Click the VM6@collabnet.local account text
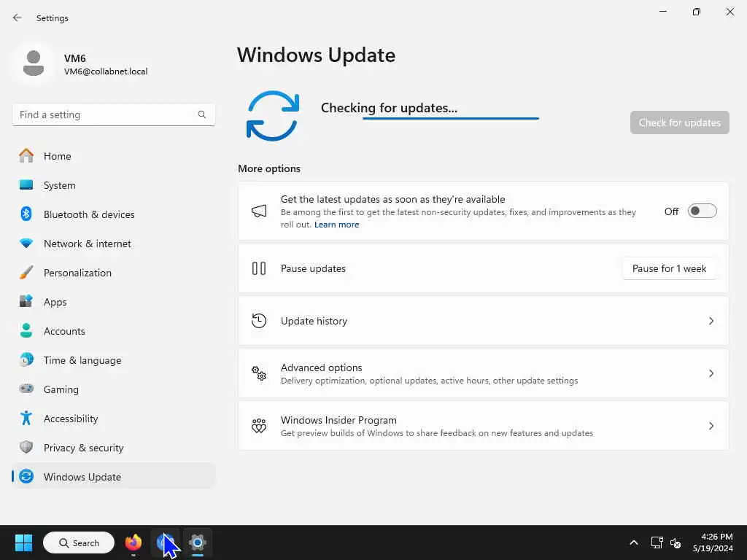 (x=106, y=71)
